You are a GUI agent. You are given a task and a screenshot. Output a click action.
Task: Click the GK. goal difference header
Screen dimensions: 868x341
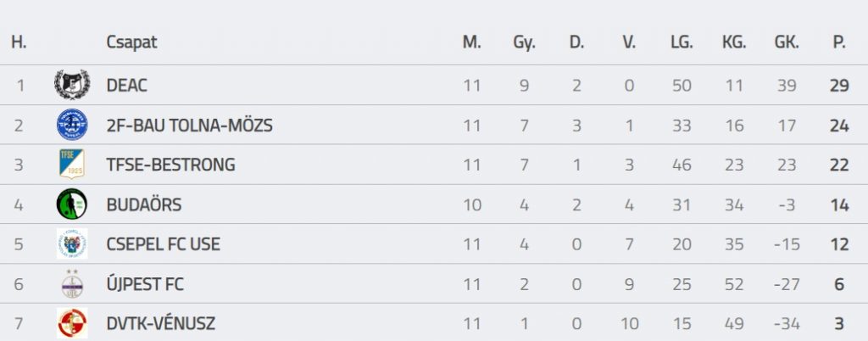click(786, 42)
